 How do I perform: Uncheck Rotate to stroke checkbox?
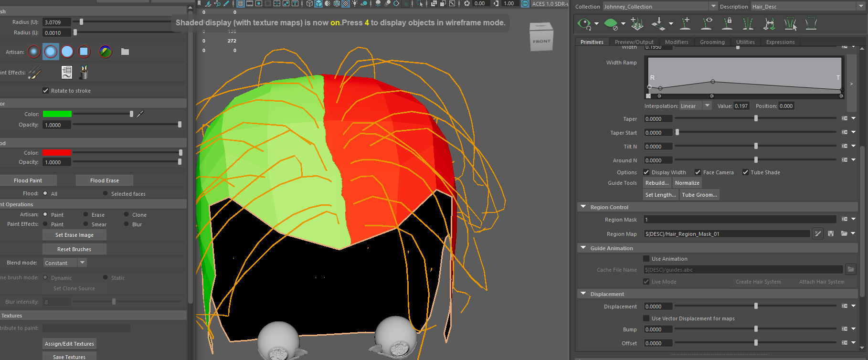coord(46,91)
